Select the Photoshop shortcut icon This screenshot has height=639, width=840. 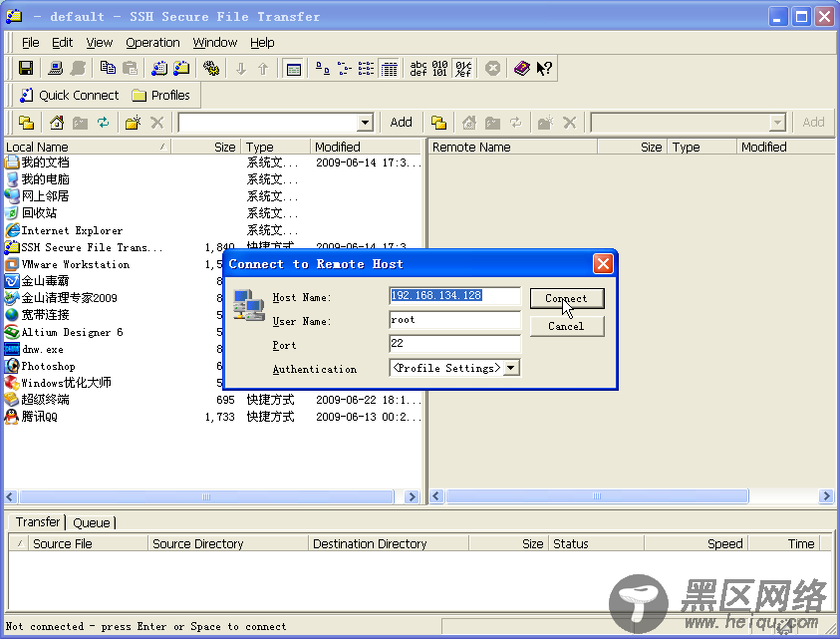point(12,366)
